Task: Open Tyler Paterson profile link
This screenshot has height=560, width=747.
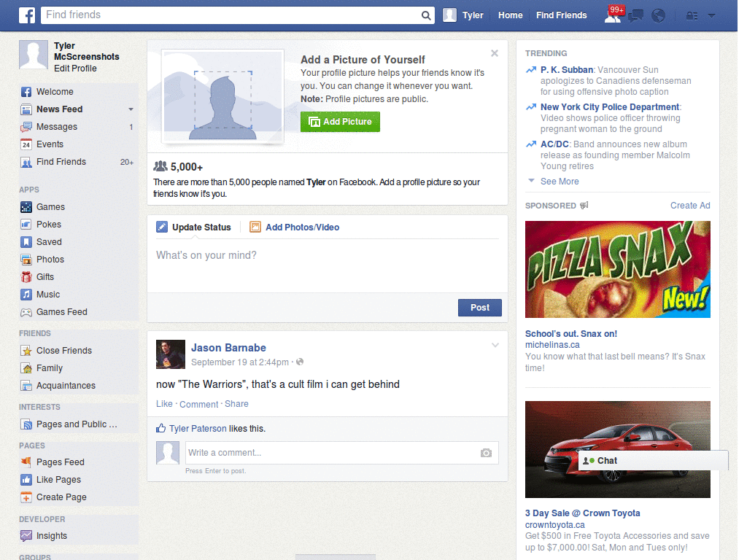Action: [x=198, y=429]
